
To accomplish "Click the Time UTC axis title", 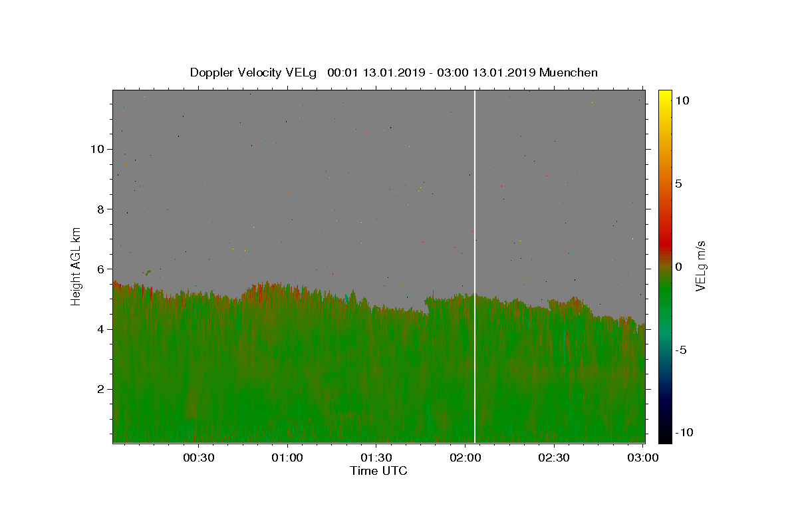I will (378, 471).
